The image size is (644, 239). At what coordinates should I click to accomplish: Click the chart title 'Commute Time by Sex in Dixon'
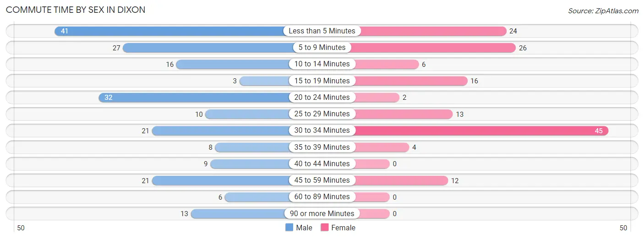click(76, 10)
